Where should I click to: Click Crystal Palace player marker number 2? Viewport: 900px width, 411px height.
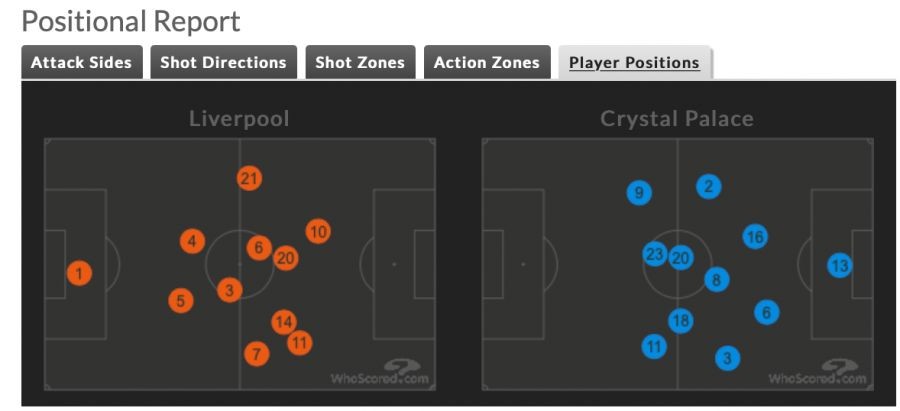(708, 186)
